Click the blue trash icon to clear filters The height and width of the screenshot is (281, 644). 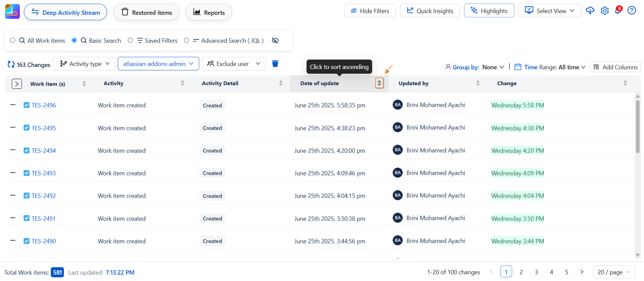tap(275, 64)
